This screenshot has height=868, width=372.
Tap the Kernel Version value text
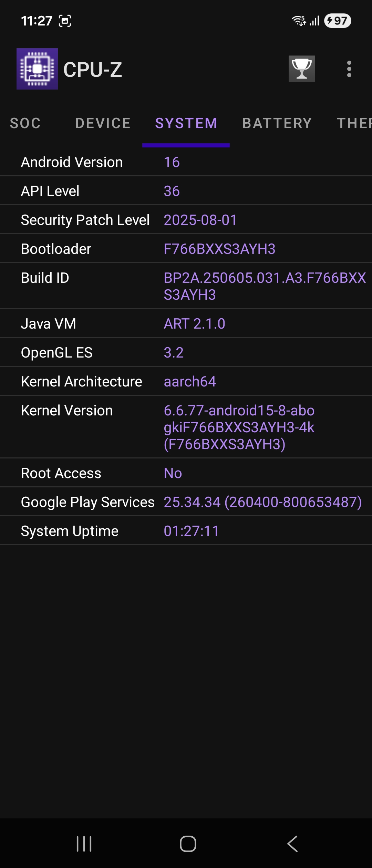[x=239, y=427]
